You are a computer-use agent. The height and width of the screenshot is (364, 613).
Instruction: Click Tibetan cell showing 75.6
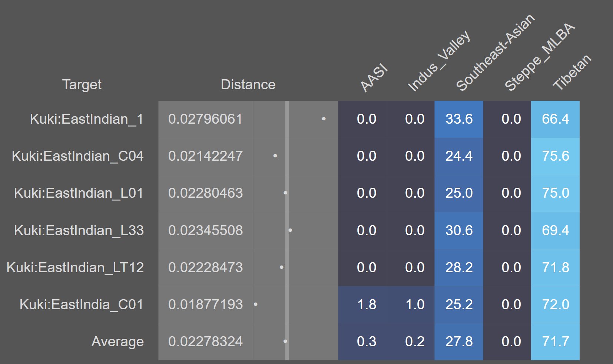point(555,156)
